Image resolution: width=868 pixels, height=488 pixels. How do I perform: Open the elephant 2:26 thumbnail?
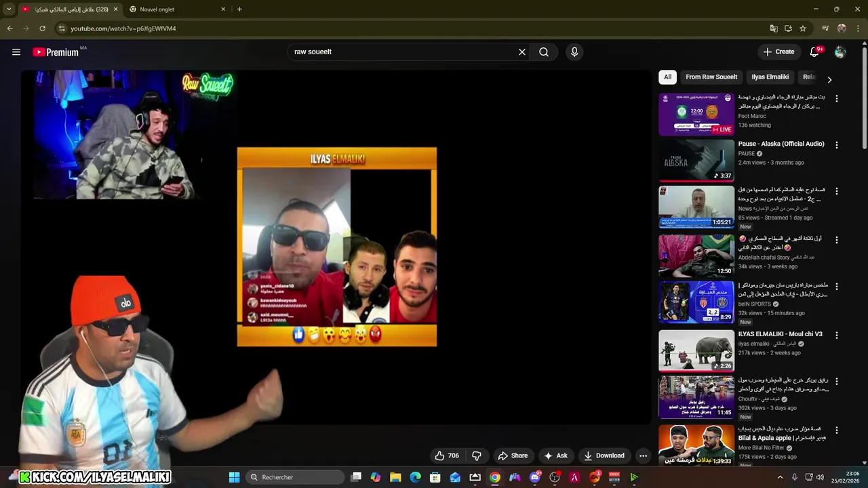(x=696, y=350)
